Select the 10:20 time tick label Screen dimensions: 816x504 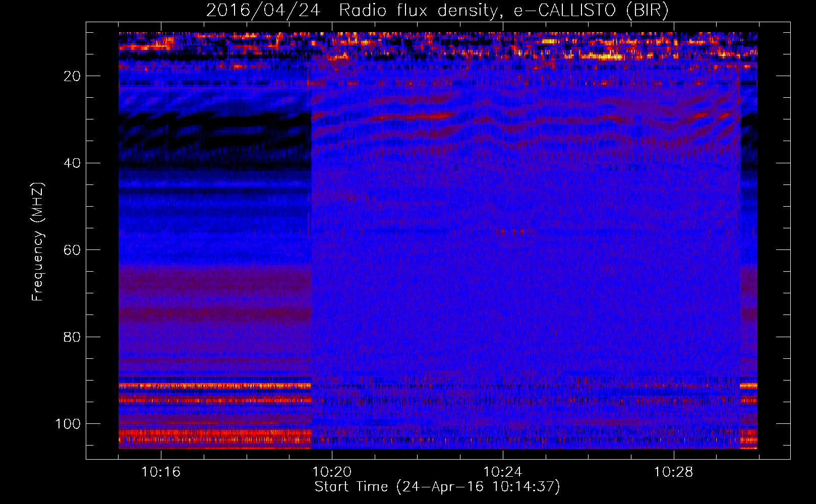[x=332, y=472]
